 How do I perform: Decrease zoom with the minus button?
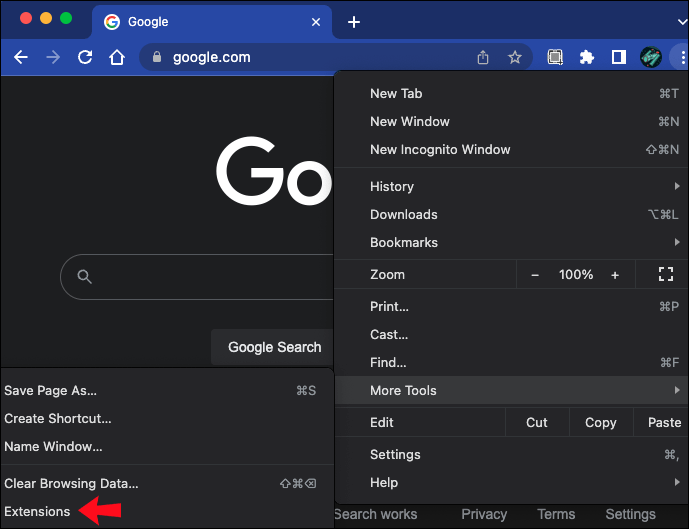(x=535, y=275)
